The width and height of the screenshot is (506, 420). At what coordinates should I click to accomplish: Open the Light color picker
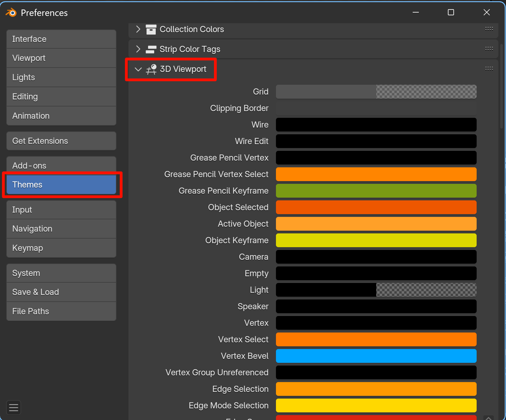click(376, 290)
